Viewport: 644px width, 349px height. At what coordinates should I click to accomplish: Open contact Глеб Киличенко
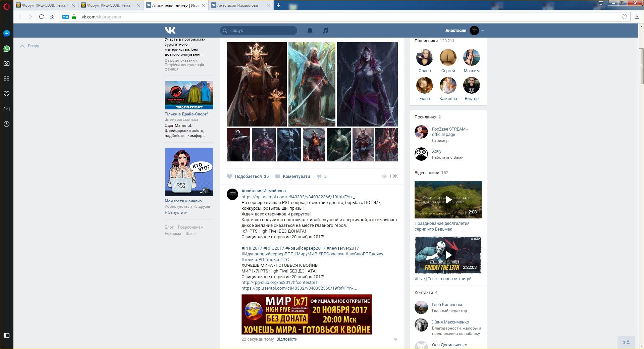[x=447, y=304]
